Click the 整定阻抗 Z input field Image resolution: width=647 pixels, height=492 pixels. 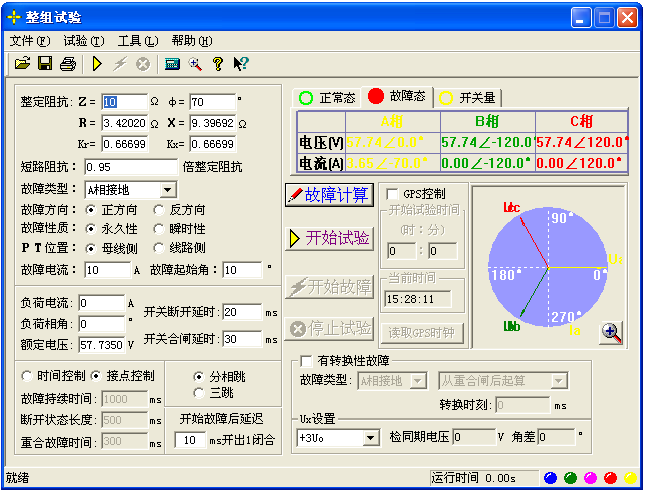124,102
